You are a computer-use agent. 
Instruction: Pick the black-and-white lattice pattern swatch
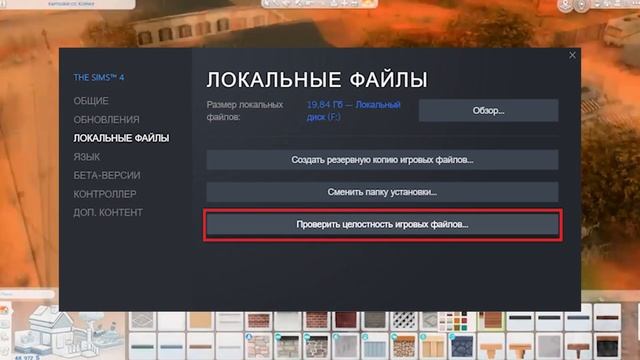(x=404, y=321)
